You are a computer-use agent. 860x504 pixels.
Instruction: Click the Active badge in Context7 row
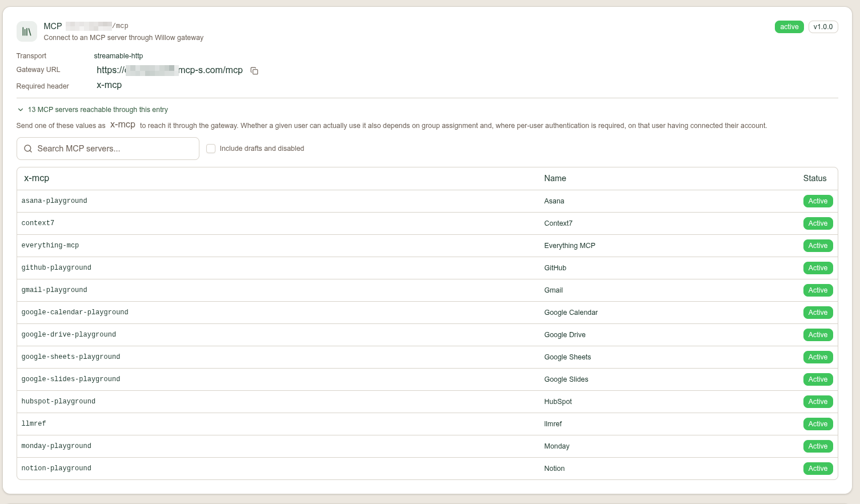click(818, 223)
